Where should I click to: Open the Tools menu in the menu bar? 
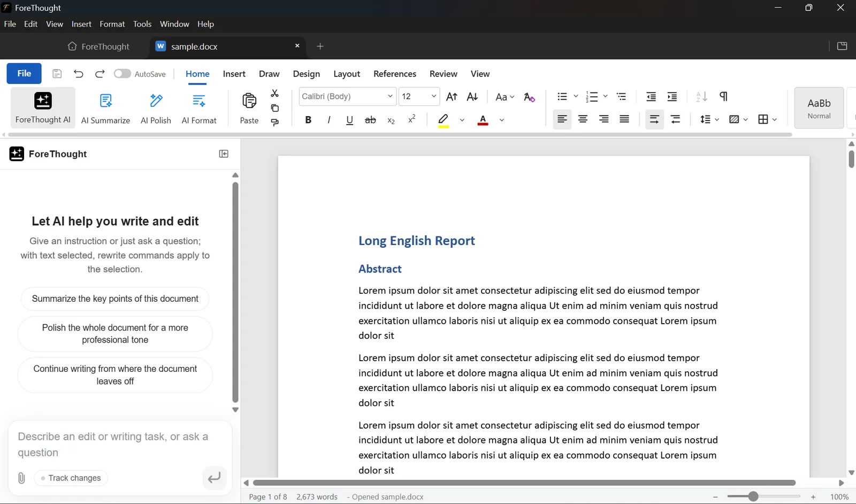142,24
